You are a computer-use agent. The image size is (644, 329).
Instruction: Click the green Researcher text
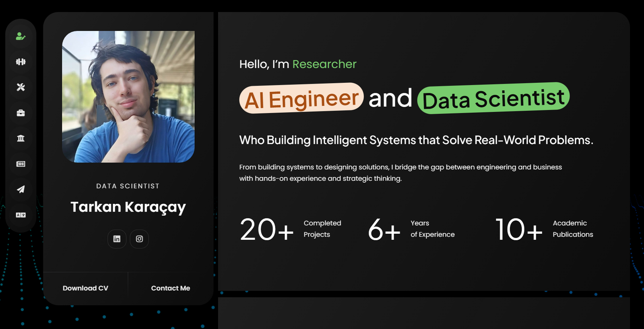point(324,64)
